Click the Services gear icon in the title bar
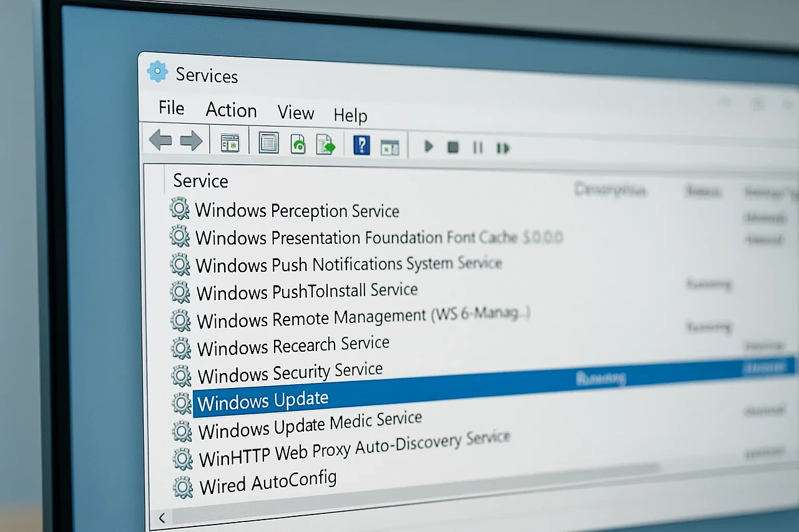Viewport: 799px width, 532px height. coord(157,72)
